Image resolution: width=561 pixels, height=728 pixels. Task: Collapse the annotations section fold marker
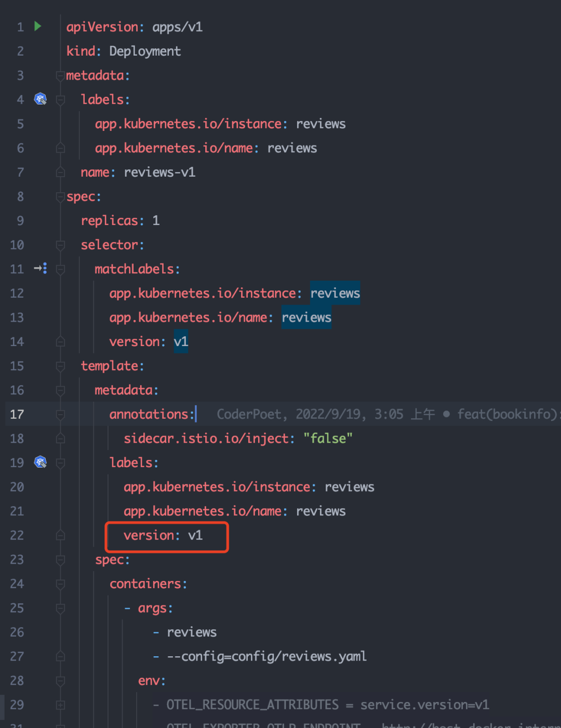(x=60, y=415)
